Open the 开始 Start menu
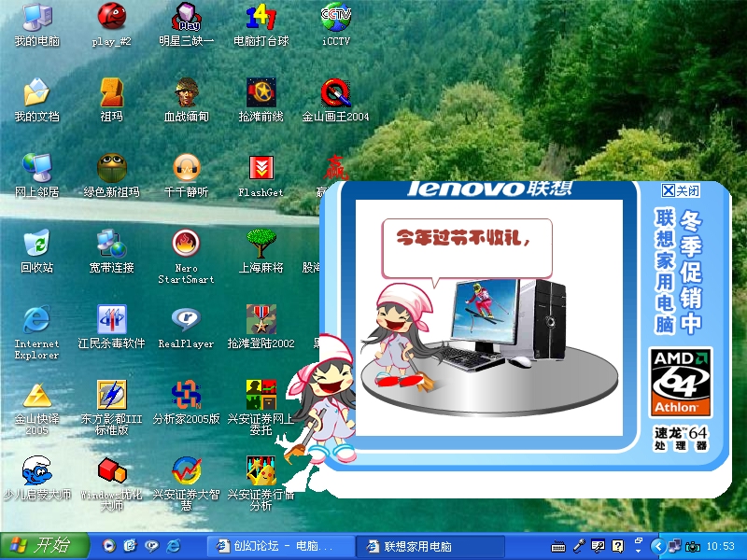 coord(44,545)
